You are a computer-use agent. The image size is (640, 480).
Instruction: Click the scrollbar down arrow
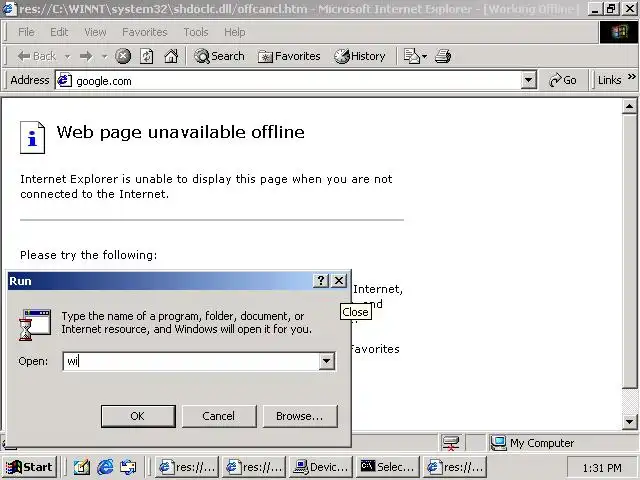[629, 421]
